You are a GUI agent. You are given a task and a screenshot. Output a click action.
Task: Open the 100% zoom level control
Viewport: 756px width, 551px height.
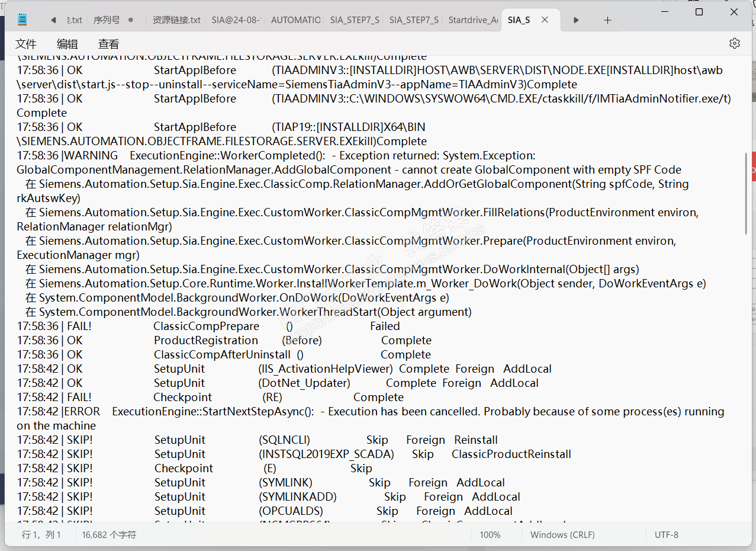[x=490, y=535]
